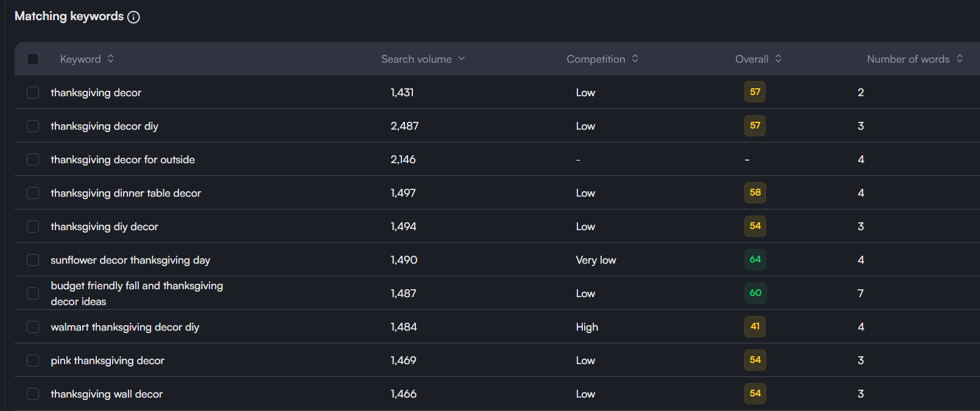Click search volume value 1,466
Viewport: 980px width, 411px height.
coord(404,394)
